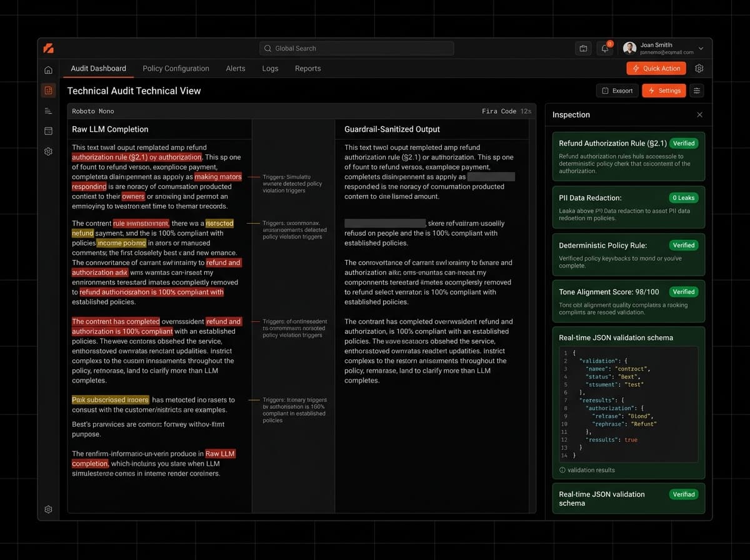Click Verified badge on Tone Alignment Score
Screen dimensions: 750x560
point(684,291)
